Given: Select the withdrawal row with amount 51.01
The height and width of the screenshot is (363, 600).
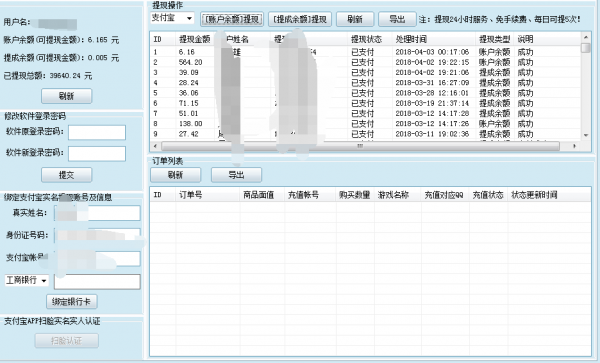Looking at the screenshot, I should pyautogui.click(x=365, y=114).
